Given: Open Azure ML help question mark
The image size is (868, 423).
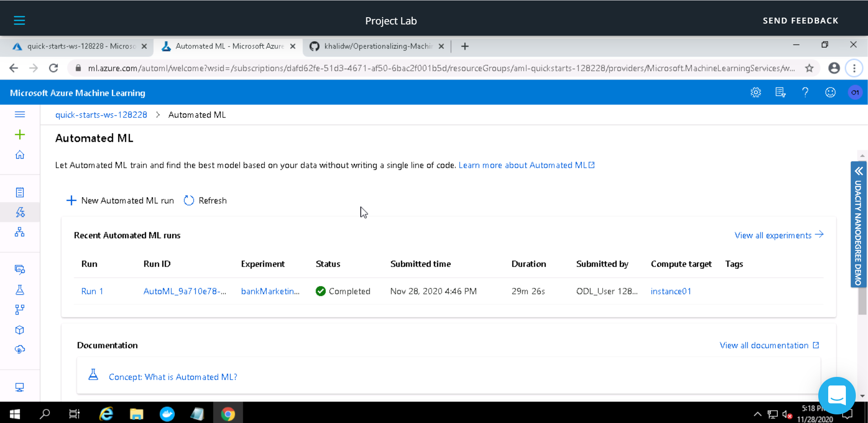Looking at the screenshot, I should (805, 92).
